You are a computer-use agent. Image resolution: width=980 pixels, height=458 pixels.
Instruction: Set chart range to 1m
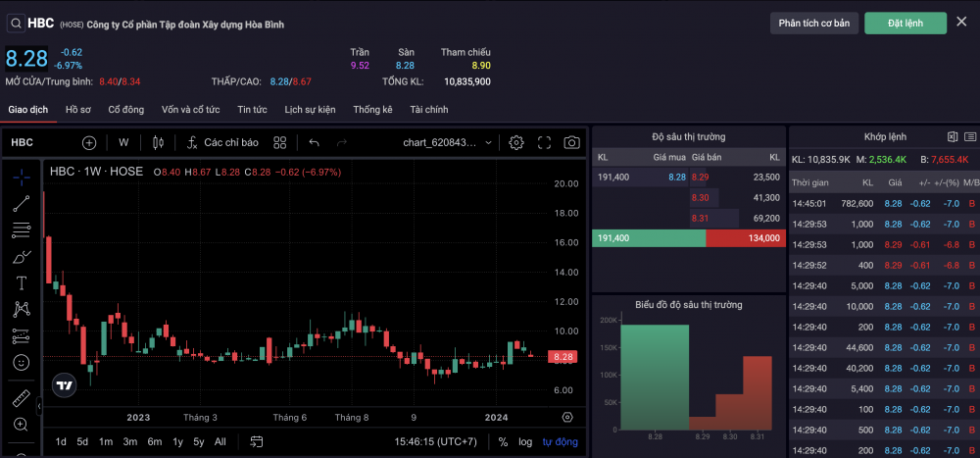click(106, 441)
